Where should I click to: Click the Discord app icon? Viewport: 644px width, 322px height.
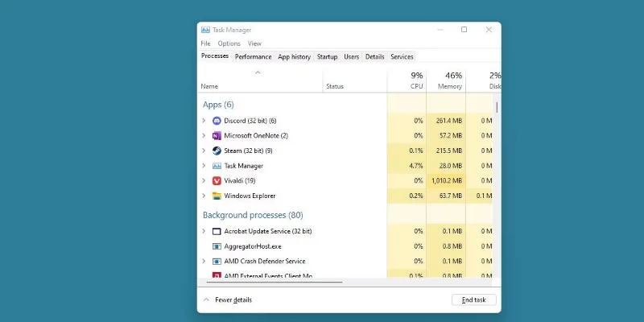(217, 121)
